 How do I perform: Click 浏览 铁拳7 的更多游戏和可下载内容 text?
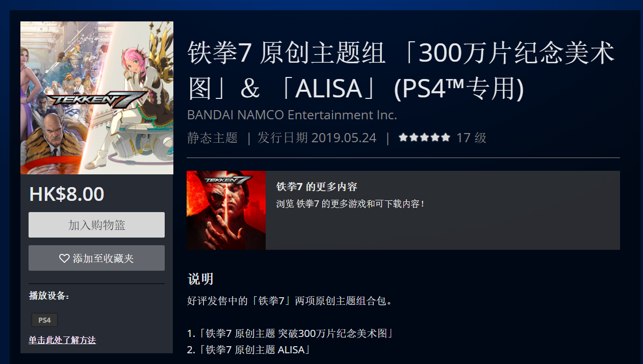[350, 204]
